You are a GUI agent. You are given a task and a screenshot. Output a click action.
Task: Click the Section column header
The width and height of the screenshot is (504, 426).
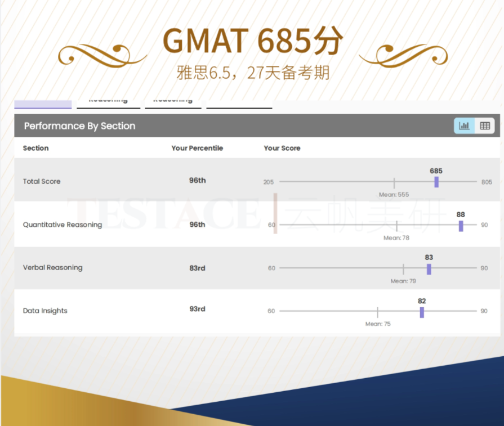pyautogui.click(x=35, y=149)
